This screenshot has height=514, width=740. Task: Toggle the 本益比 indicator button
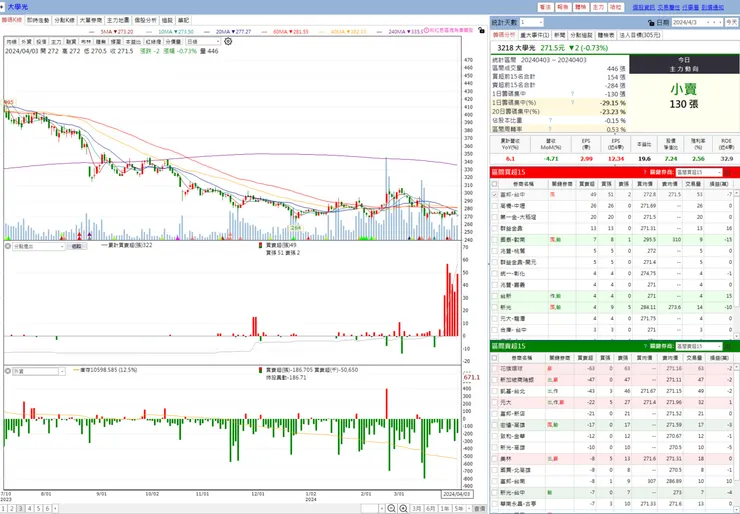coord(133,42)
